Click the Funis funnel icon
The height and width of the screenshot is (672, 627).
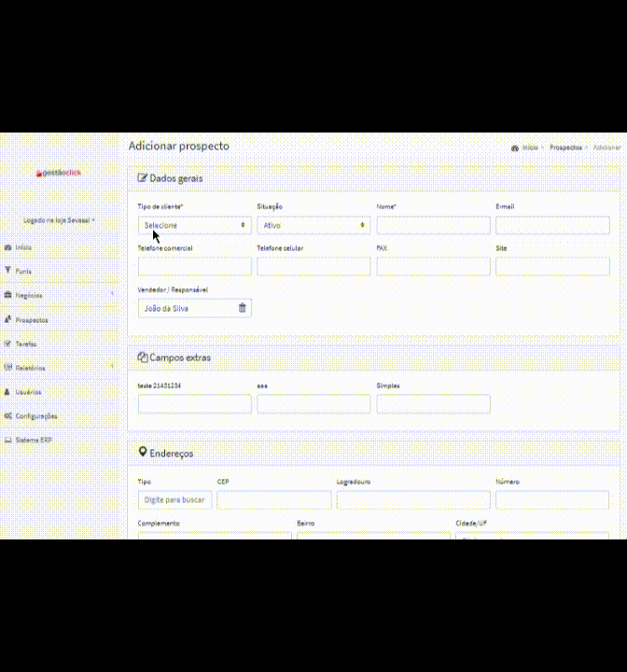click(x=8, y=272)
